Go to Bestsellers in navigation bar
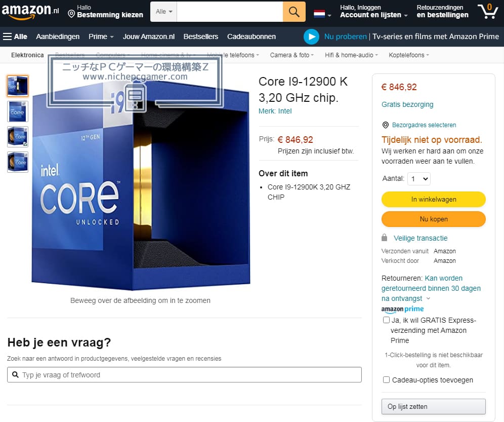504x422 pixels. point(201,36)
